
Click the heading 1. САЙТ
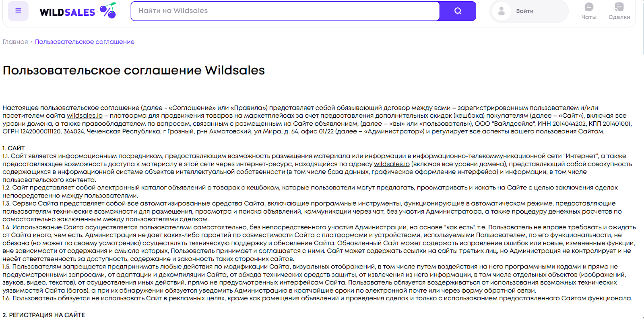(14, 148)
